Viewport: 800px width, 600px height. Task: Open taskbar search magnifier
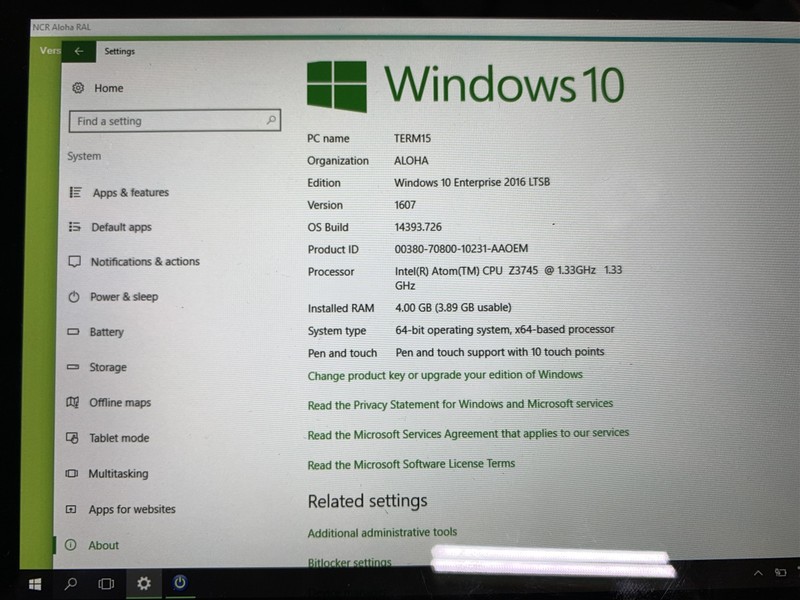click(70, 583)
